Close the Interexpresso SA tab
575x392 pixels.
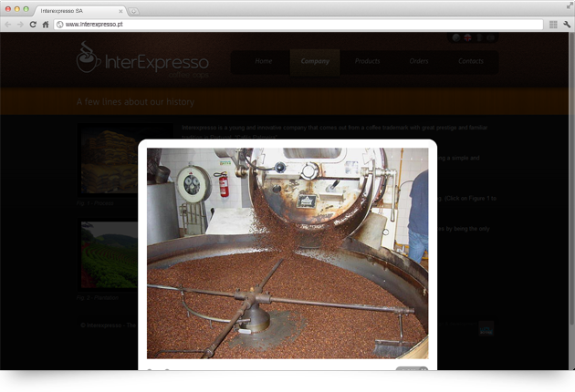pos(120,11)
